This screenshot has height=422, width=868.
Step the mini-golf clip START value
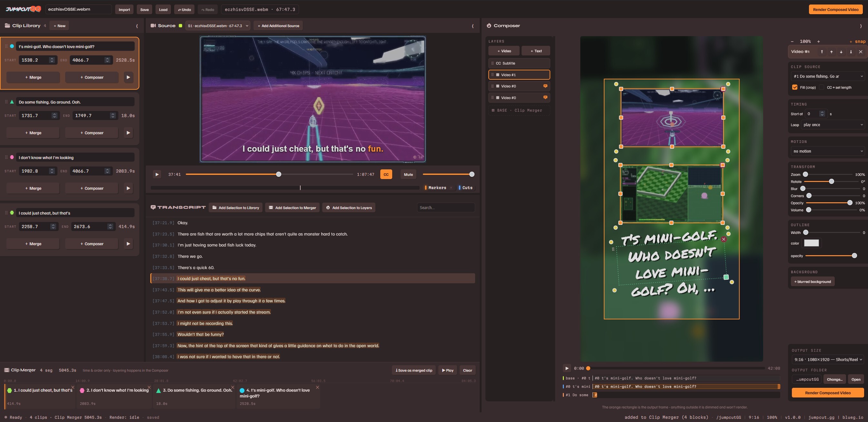coord(52,60)
